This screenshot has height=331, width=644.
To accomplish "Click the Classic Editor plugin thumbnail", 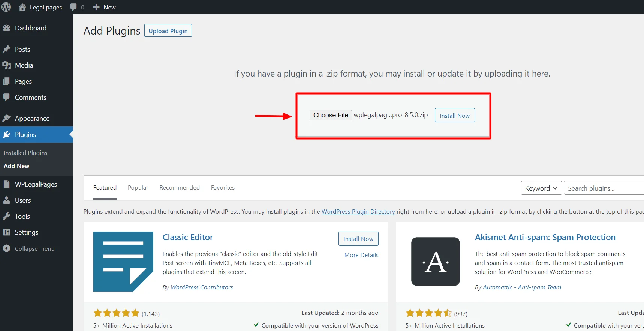I will [123, 262].
